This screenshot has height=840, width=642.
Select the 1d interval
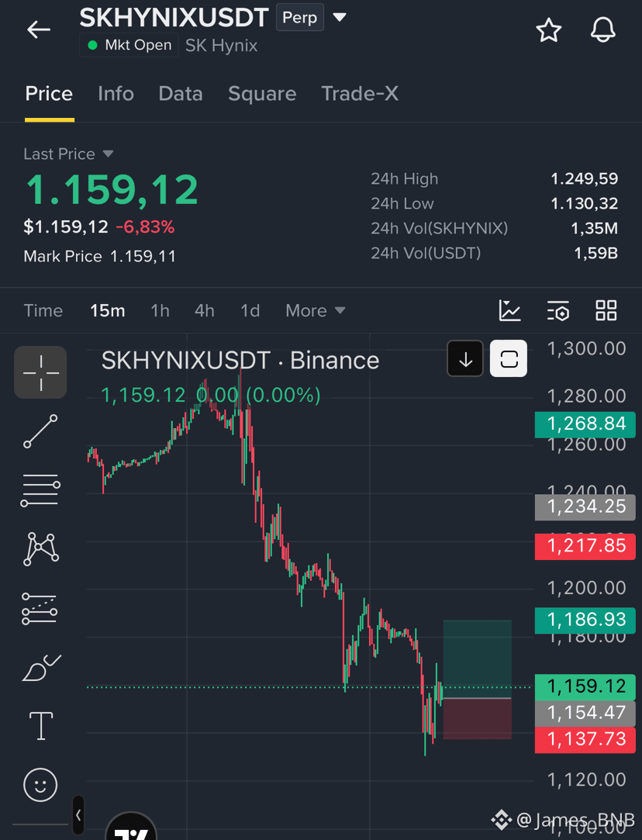(250, 311)
